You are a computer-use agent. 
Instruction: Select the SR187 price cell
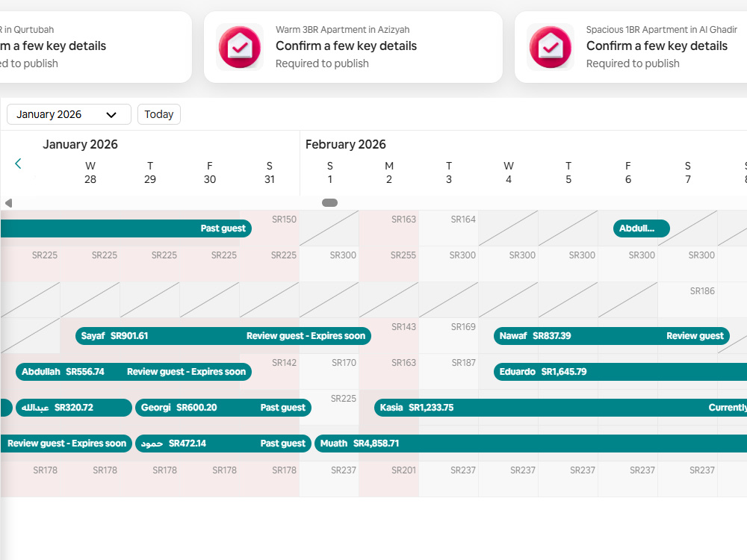(449, 371)
